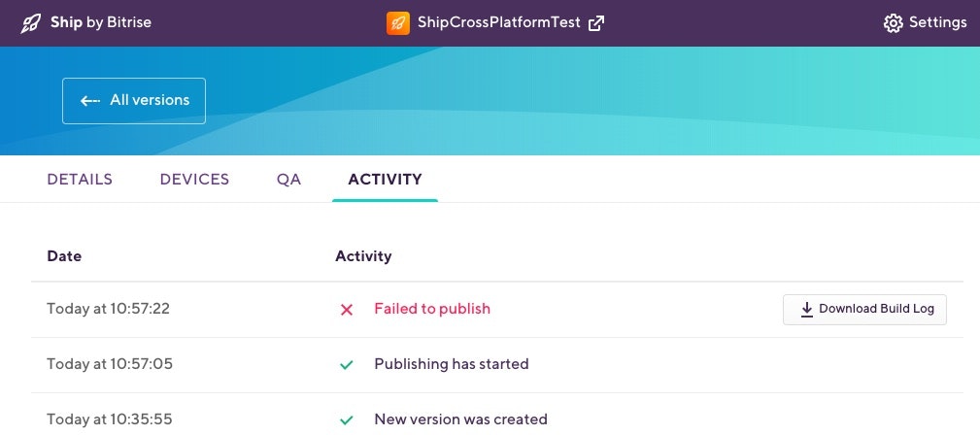Click the Ship by Bitrise title
Screen dimensions: 980x435
[x=101, y=23]
